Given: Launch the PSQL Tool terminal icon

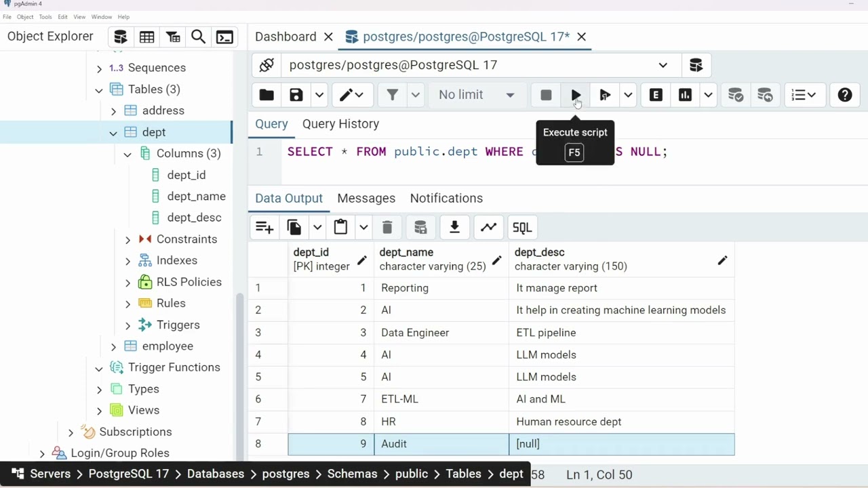Looking at the screenshot, I should click(224, 37).
